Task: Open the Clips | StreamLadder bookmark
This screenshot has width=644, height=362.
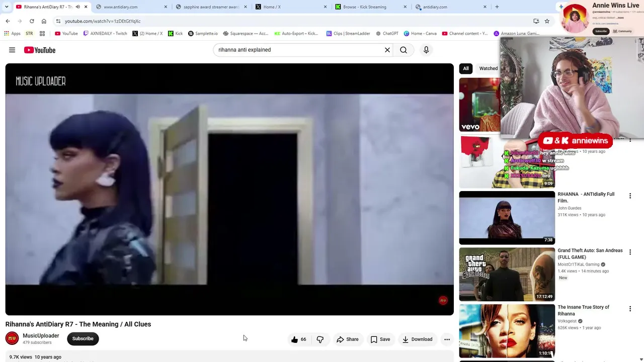Action: pyautogui.click(x=348, y=34)
